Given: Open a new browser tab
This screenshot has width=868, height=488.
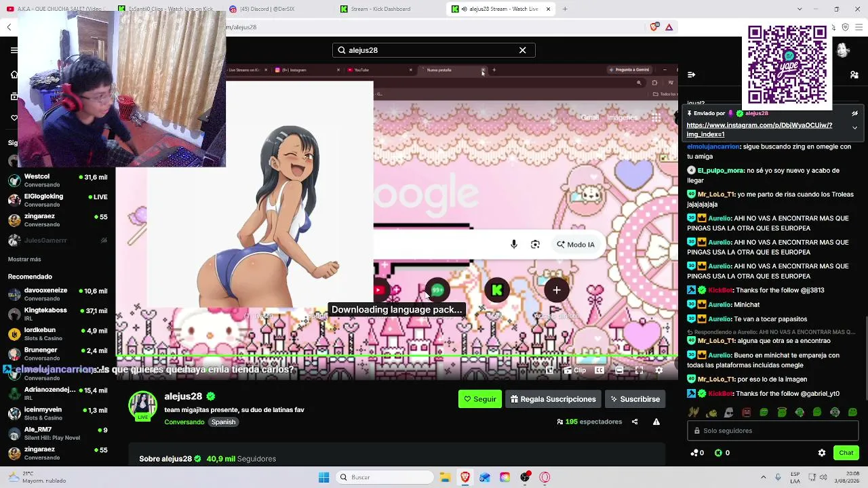Looking at the screenshot, I should coord(565,9).
